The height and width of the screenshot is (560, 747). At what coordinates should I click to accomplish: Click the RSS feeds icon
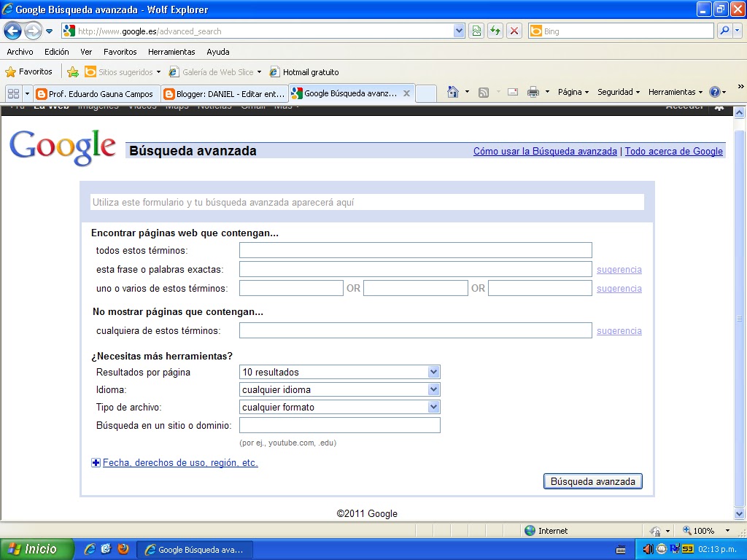pyautogui.click(x=481, y=93)
